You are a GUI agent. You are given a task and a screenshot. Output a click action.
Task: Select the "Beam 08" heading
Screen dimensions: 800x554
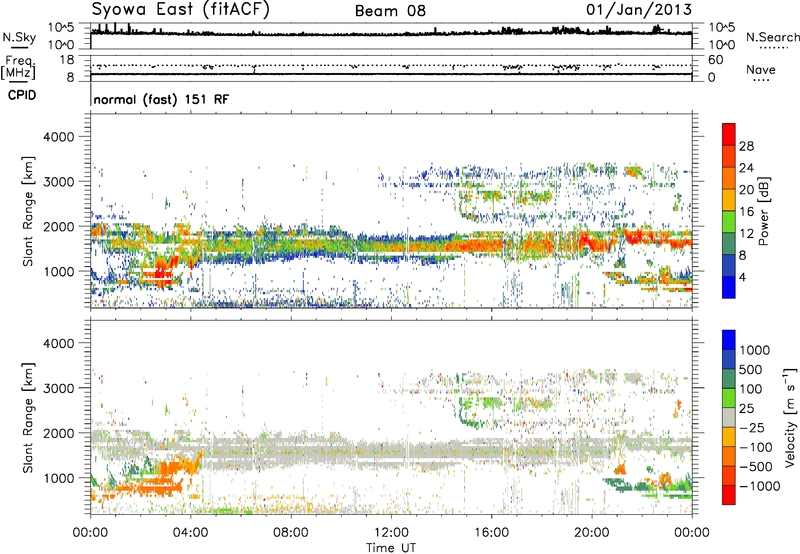390,11
